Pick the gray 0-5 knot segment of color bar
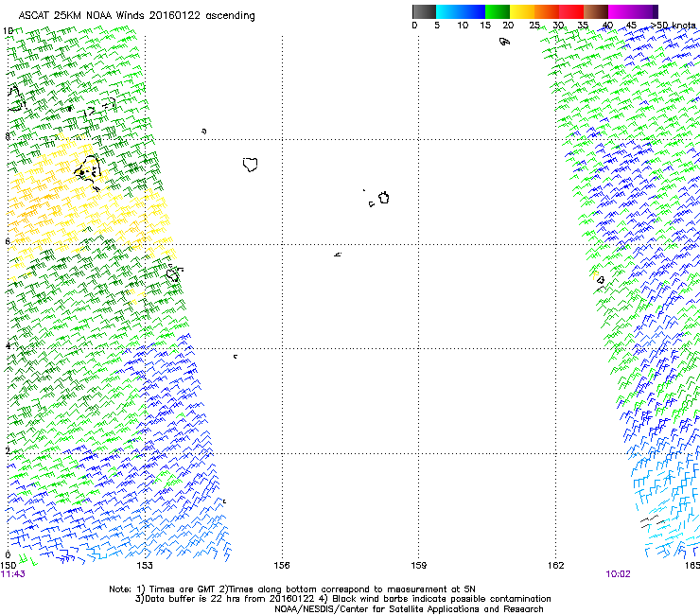The height and width of the screenshot is (615, 700). [424, 11]
